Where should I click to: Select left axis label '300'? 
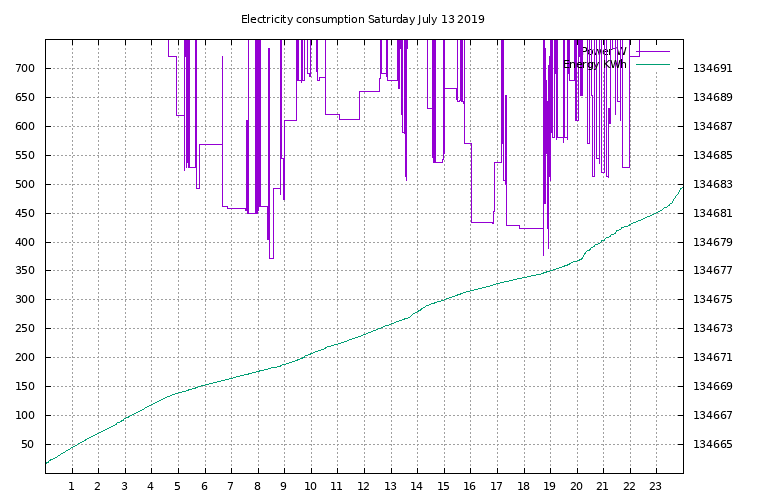pos(25,299)
